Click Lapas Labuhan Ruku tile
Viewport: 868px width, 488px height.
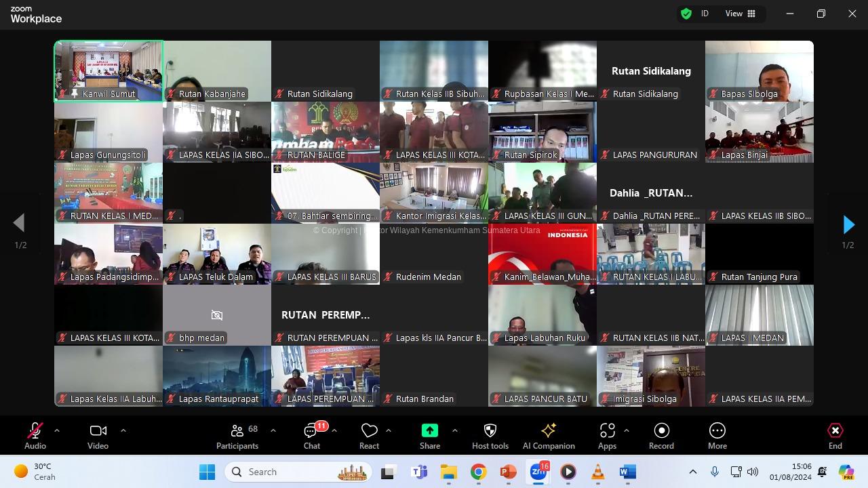point(542,315)
